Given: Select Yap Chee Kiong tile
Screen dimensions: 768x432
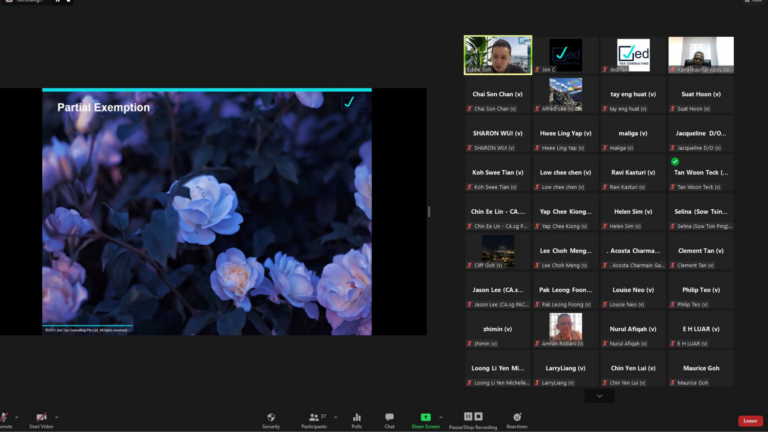Looking at the screenshot, I should [x=565, y=212].
